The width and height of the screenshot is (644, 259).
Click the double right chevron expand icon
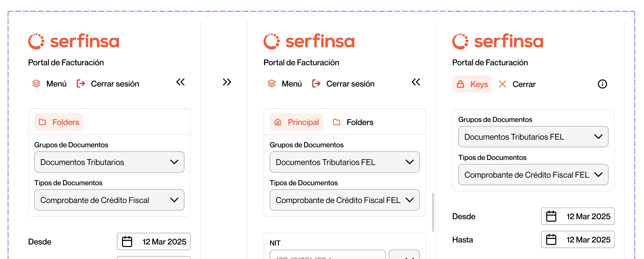227,82
